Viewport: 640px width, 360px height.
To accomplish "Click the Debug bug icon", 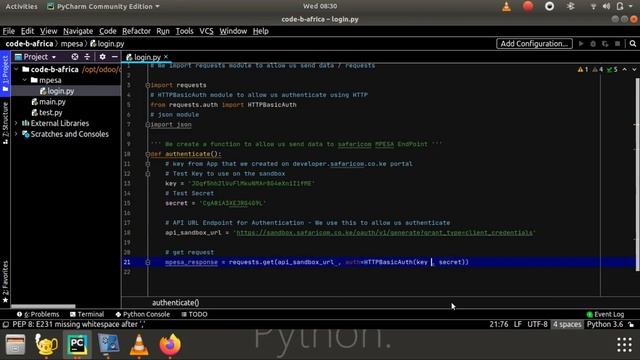I will pos(593,44).
